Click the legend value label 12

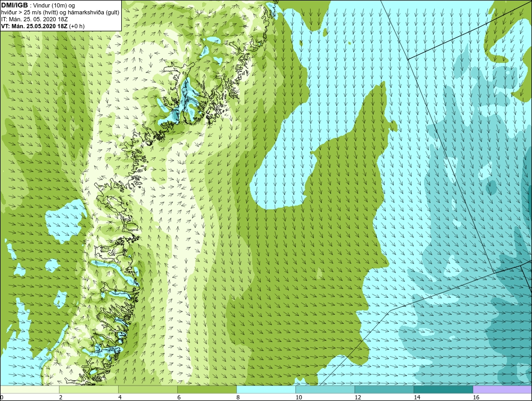358,398
